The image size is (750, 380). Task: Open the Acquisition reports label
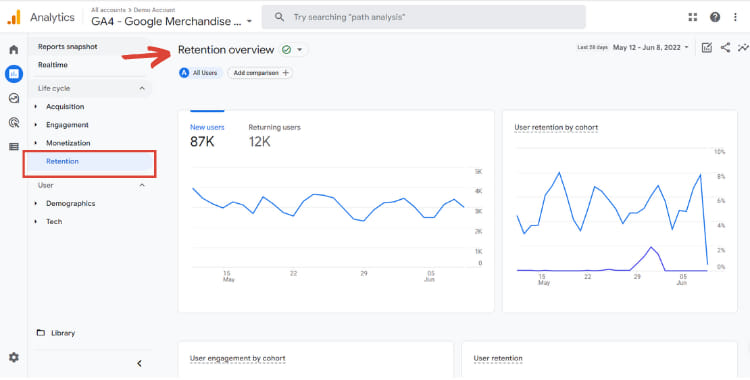click(65, 107)
